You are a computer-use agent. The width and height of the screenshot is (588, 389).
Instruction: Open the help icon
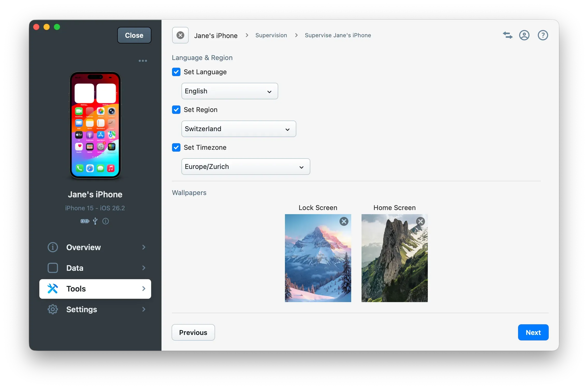[x=543, y=35]
